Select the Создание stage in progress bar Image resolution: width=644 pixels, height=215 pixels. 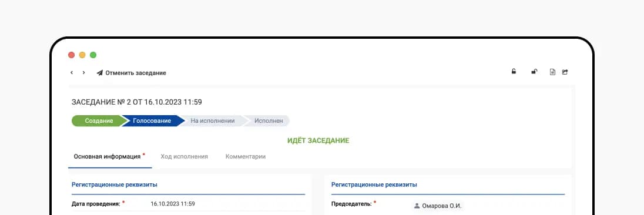coord(99,120)
